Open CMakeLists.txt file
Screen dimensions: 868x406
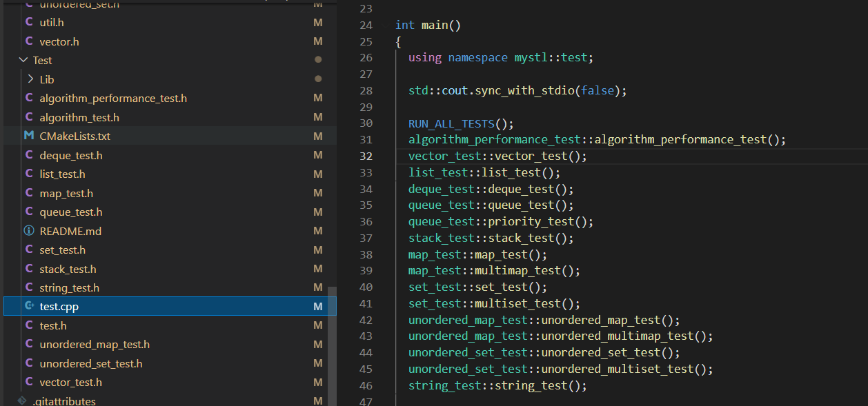coord(75,136)
